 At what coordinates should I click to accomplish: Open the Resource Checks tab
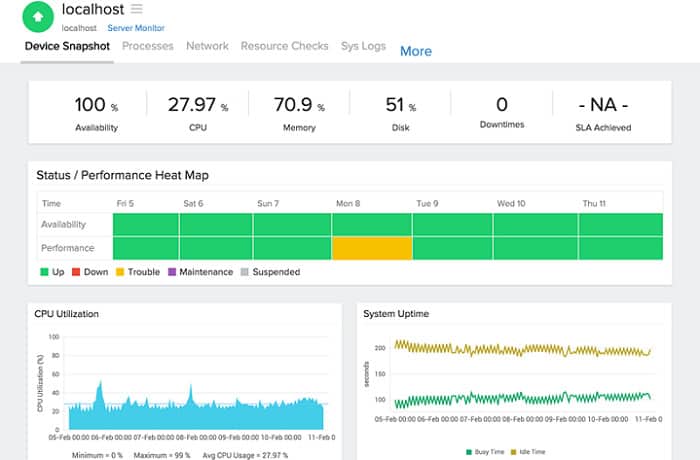284,46
